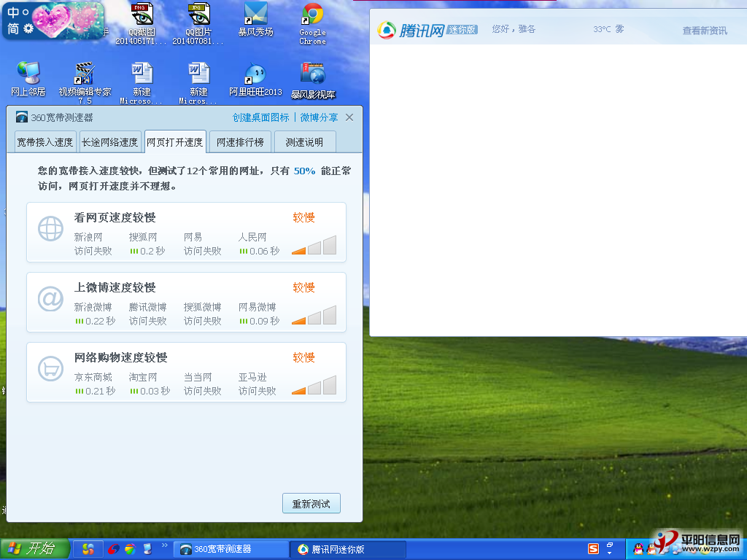This screenshot has width=747, height=560.
Task: Open the 暴风影视库 desktop icon
Action: click(313, 80)
